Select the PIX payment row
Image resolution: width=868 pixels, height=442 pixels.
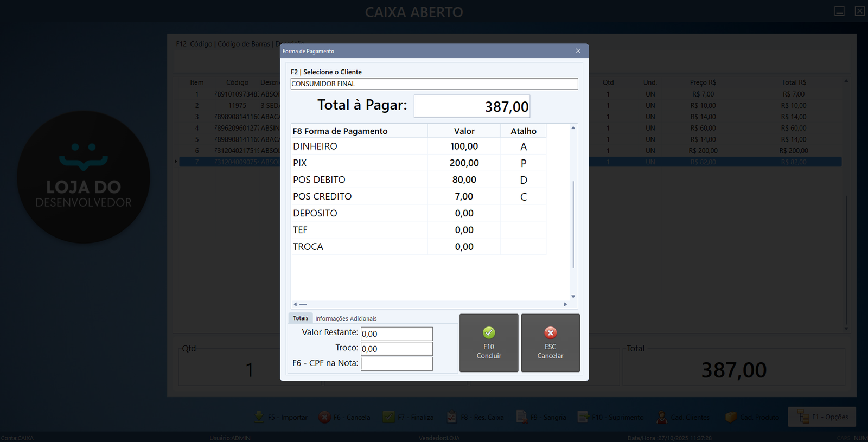click(x=358, y=163)
